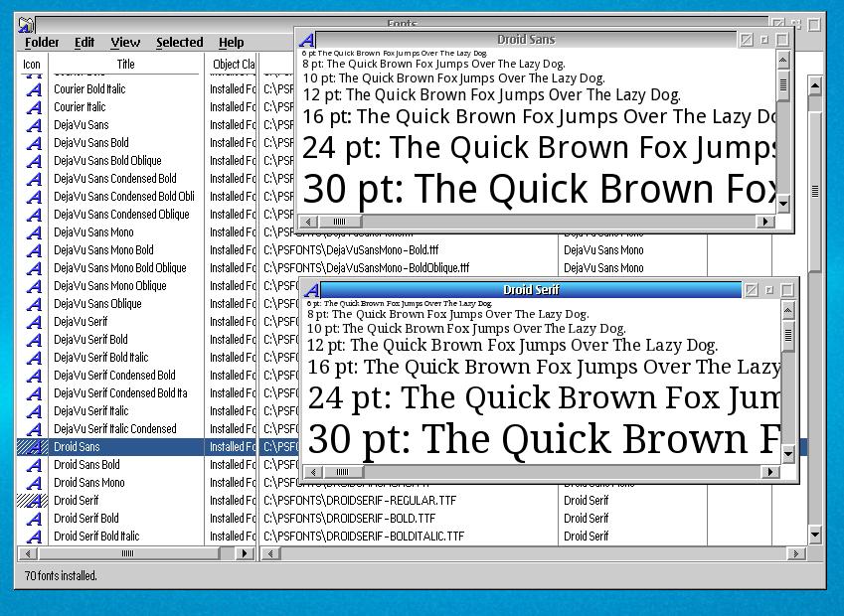
Task: Open the Help menu
Action: [231, 43]
